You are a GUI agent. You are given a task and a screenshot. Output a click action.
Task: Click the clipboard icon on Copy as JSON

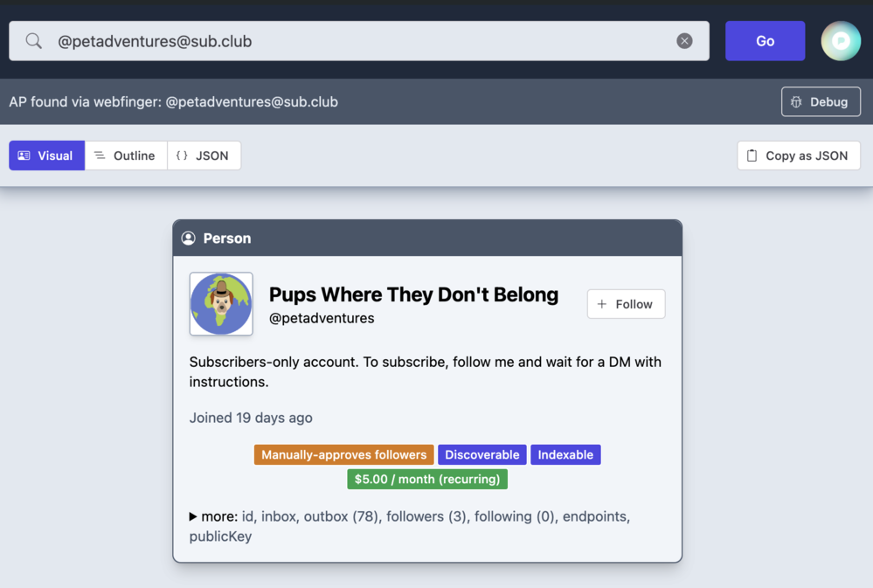pos(752,156)
